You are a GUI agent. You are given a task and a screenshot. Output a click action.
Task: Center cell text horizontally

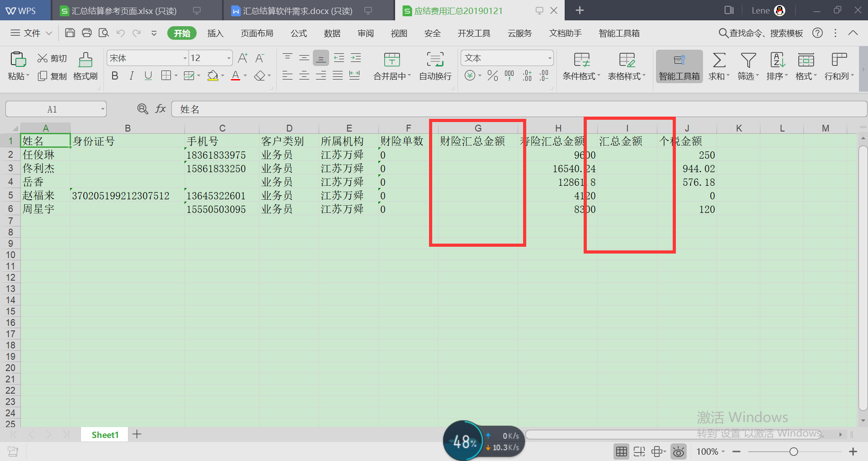click(304, 75)
